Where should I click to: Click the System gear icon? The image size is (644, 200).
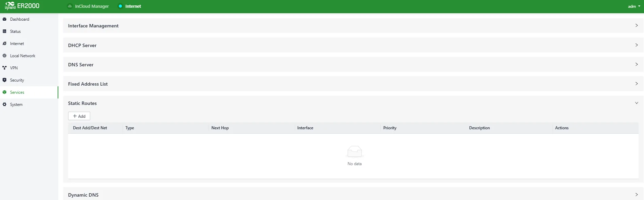click(4, 105)
